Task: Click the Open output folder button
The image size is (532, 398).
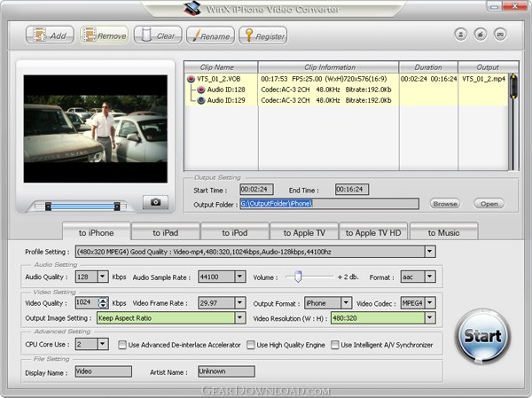Action: [489, 204]
